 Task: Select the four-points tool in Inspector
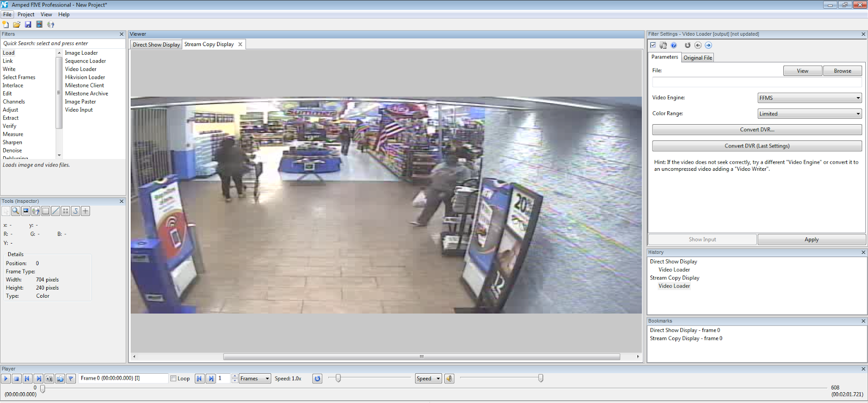[66, 211]
